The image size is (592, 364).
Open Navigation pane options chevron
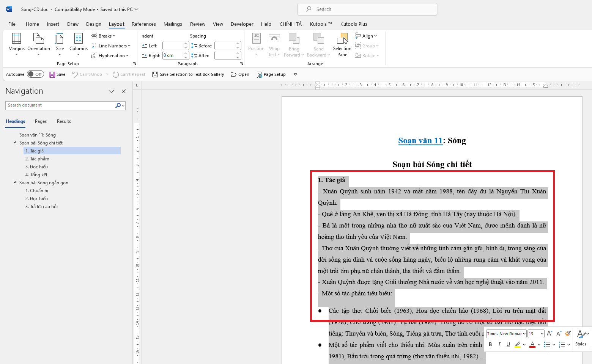click(111, 91)
